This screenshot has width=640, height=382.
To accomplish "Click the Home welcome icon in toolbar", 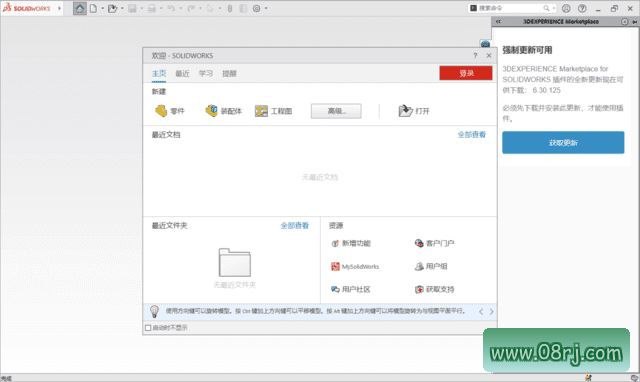I will point(80,8).
